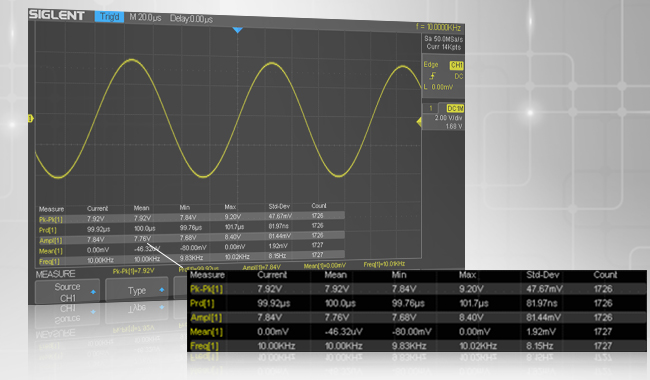Open the Type measurement dropdown
This screenshot has width=650, height=380.
(137, 290)
